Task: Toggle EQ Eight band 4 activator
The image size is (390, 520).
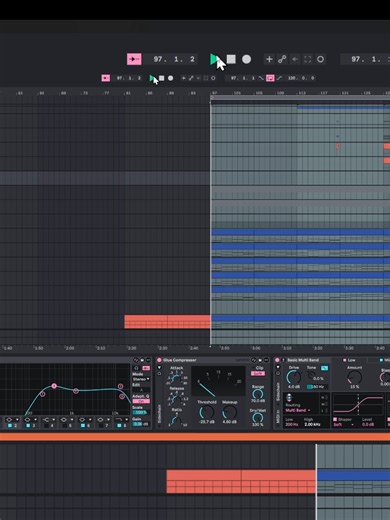Action: tap(46, 426)
